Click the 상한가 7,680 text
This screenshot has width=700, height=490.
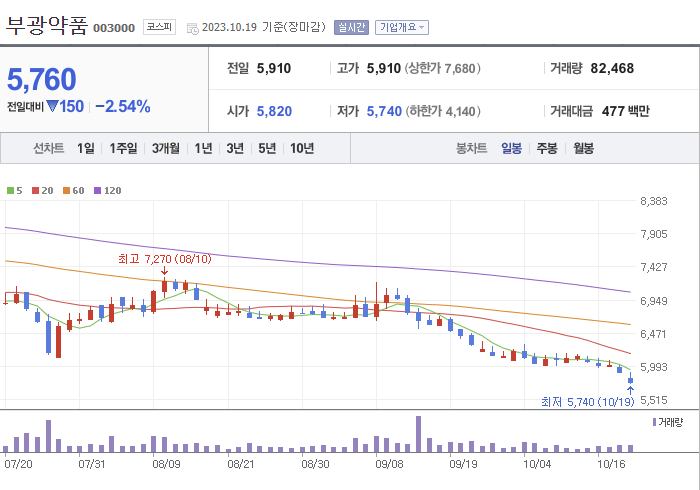442,68
